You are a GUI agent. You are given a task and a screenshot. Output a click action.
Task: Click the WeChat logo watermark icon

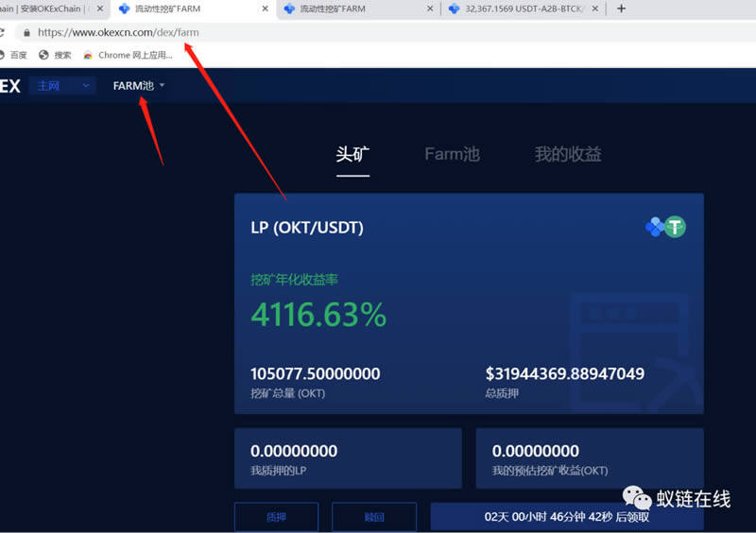coord(632,499)
